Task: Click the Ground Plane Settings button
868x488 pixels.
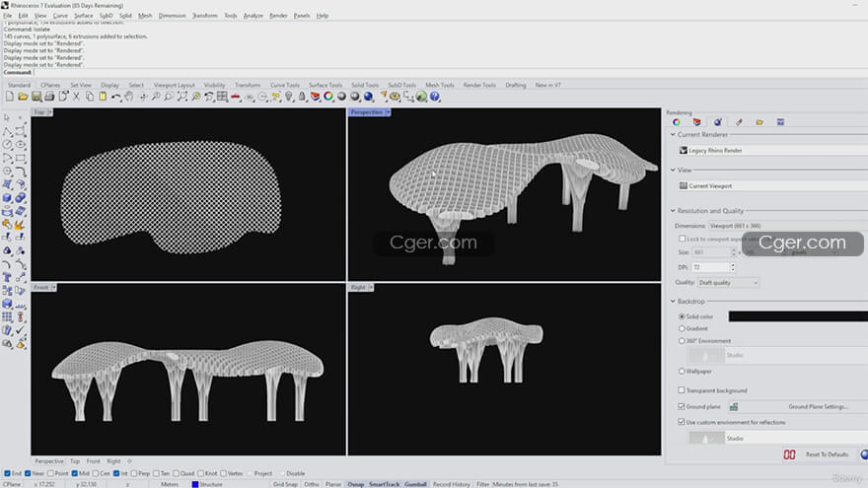Action: pos(818,406)
